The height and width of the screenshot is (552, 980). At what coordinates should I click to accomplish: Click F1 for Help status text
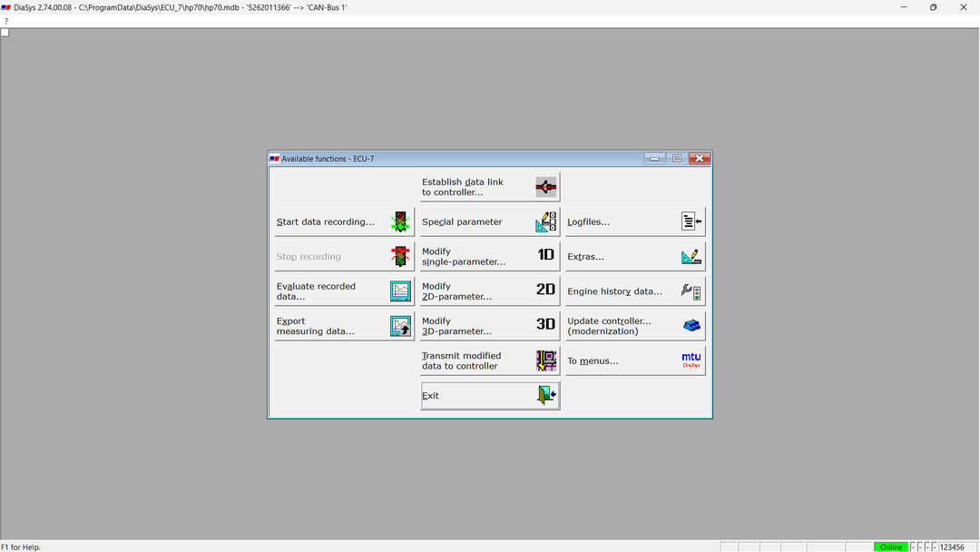21,547
